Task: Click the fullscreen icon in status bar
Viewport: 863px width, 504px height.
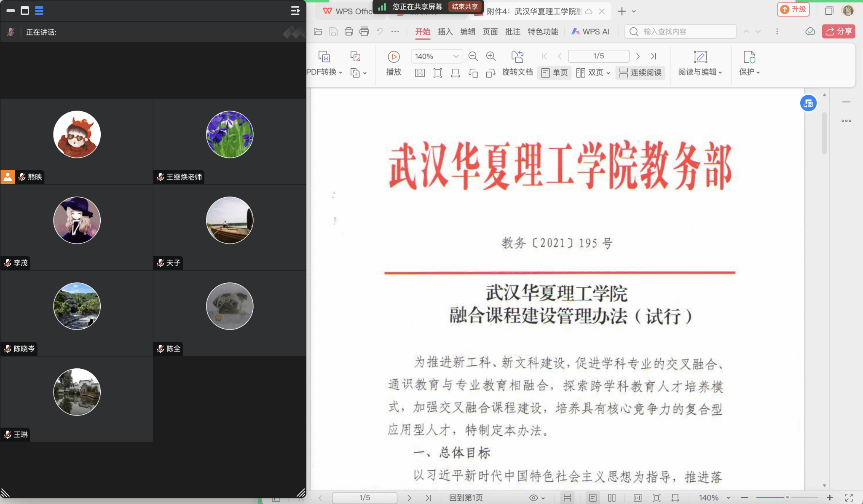Action: pyautogui.click(x=849, y=498)
